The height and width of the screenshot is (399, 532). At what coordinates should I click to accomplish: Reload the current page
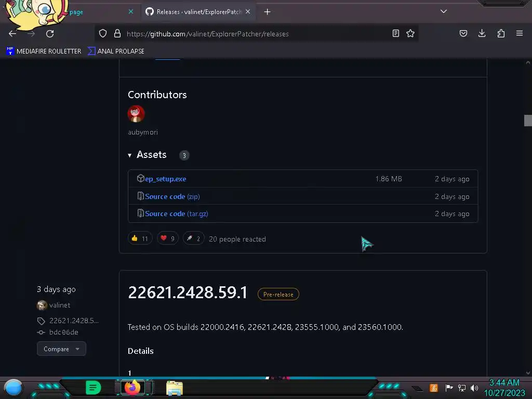50,34
